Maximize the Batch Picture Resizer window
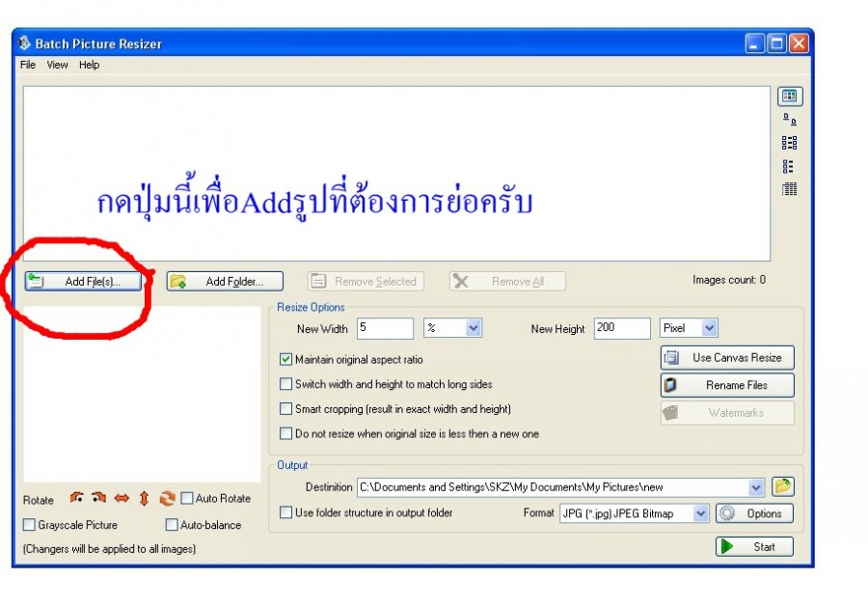The image size is (868, 607). coord(776,43)
